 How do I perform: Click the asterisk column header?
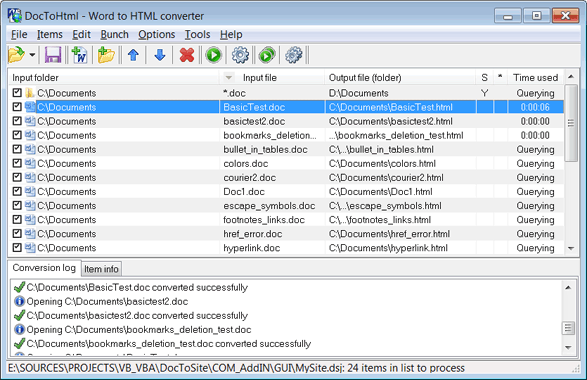click(x=500, y=77)
